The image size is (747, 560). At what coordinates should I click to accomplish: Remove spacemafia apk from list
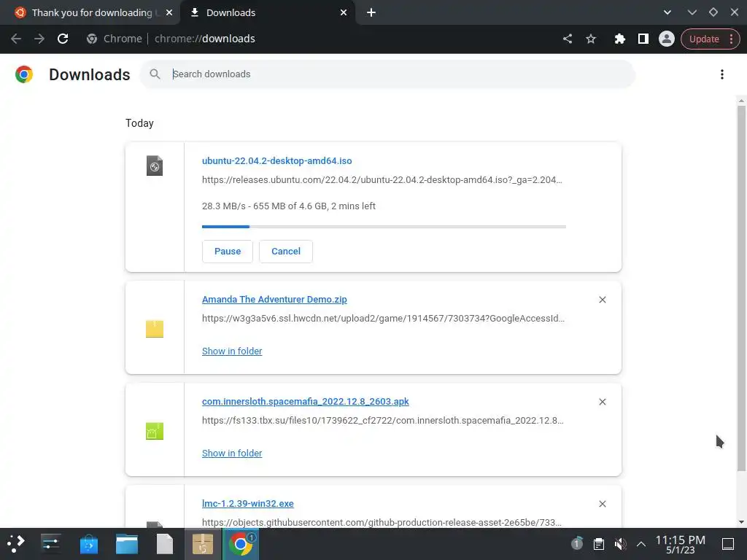(x=602, y=402)
